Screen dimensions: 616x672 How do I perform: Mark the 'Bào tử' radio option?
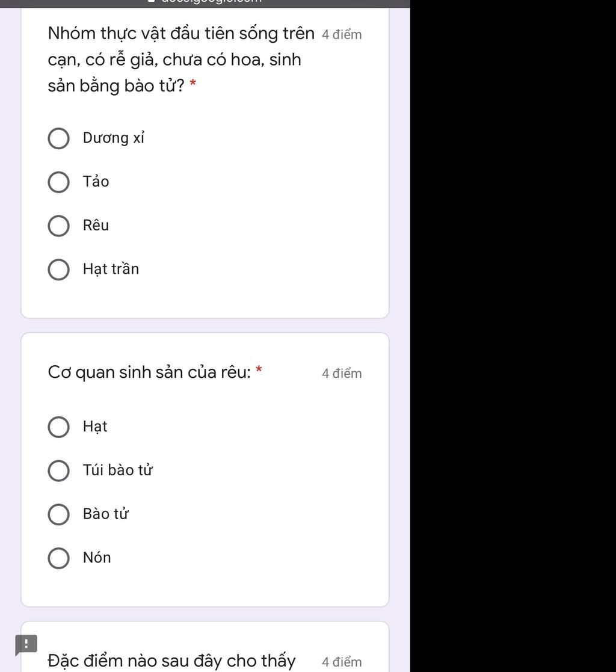pos(58,515)
